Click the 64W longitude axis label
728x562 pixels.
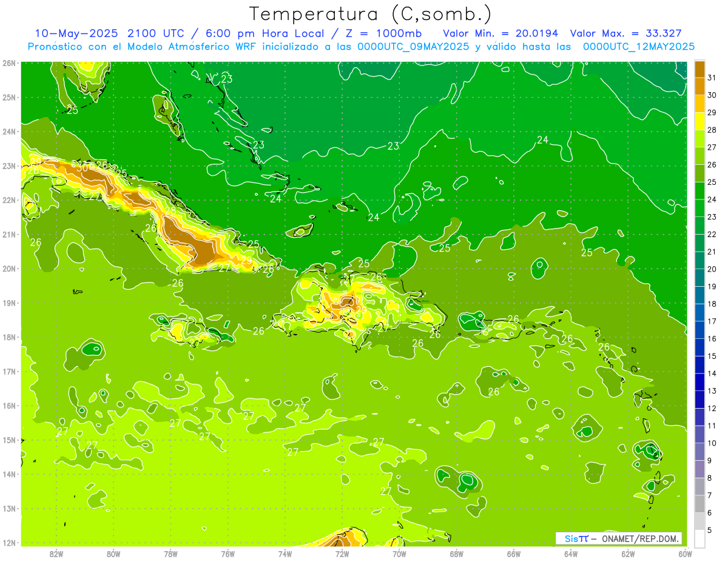[x=571, y=554]
